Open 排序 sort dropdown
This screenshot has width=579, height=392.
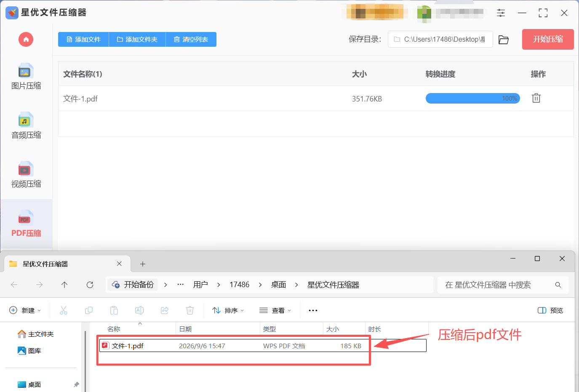(228, 310)
